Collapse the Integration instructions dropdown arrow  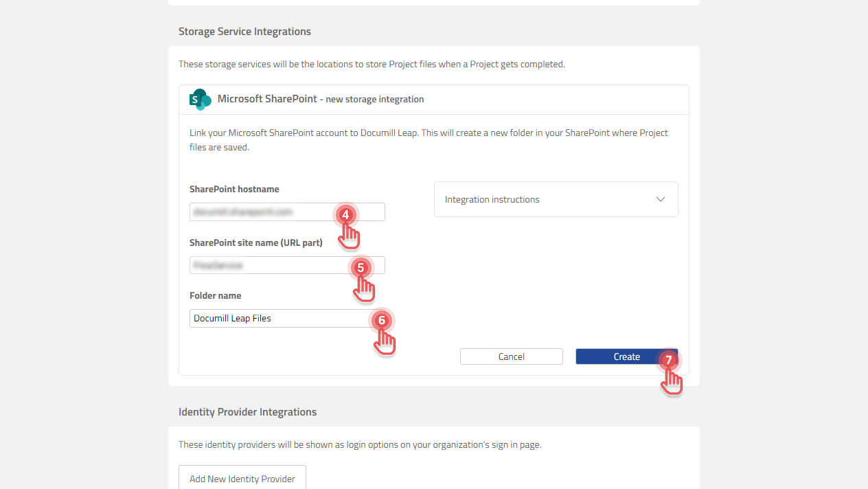pyautogui.click(x=661, y=198)
